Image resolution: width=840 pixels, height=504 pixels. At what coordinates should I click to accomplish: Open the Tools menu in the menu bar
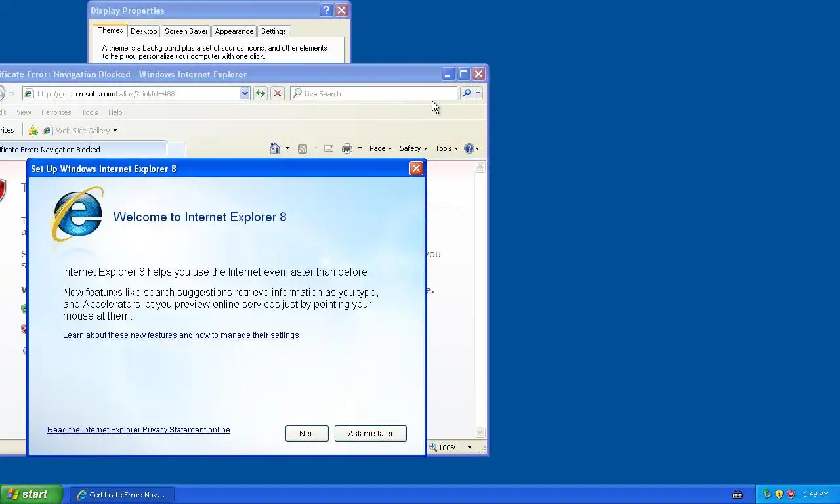click(x=90, y=112)
